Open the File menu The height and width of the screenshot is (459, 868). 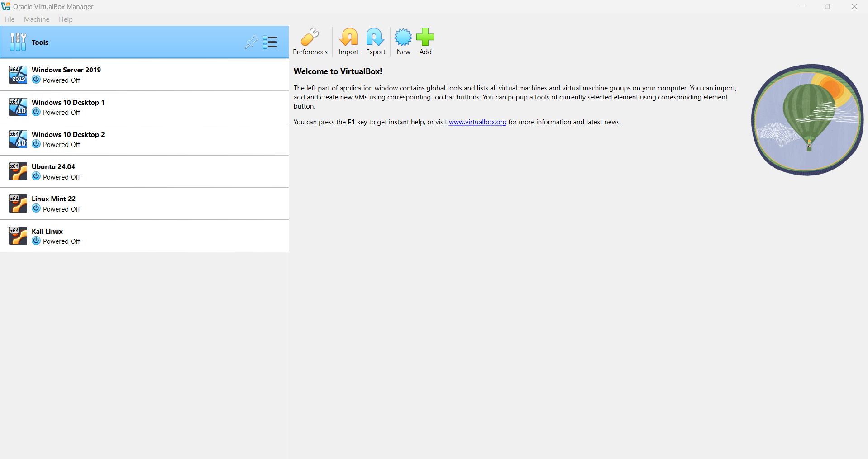(10, 19)
